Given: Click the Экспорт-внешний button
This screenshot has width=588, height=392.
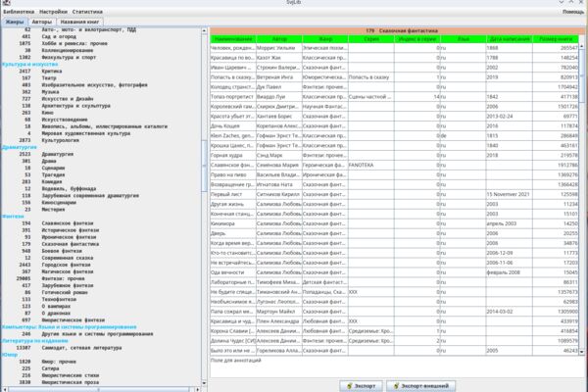Looking at the screenshot, I should 421,385.
